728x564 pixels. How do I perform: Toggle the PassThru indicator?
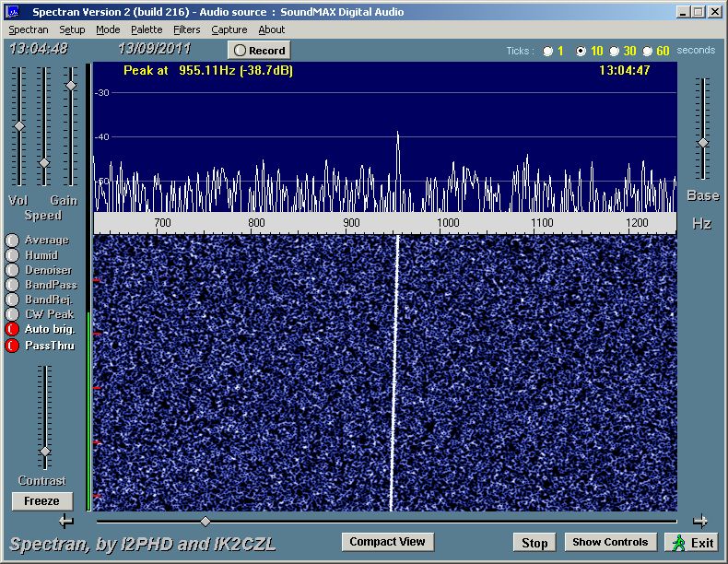pos(12,346)
